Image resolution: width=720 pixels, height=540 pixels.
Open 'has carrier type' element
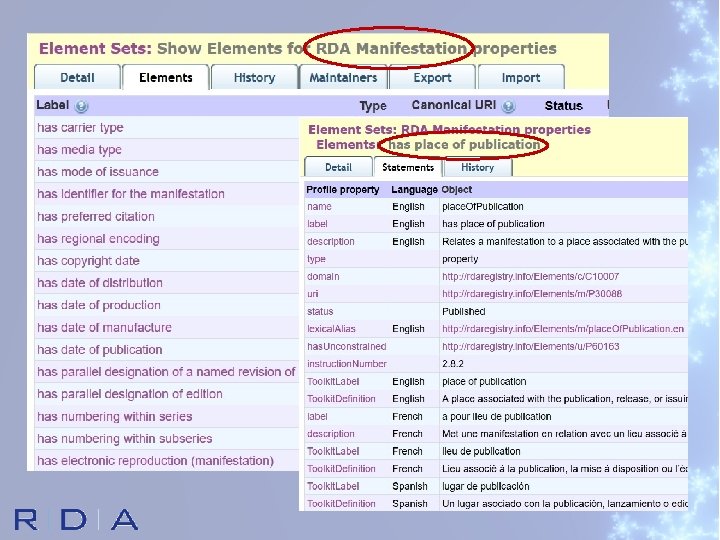pos(80,128)
